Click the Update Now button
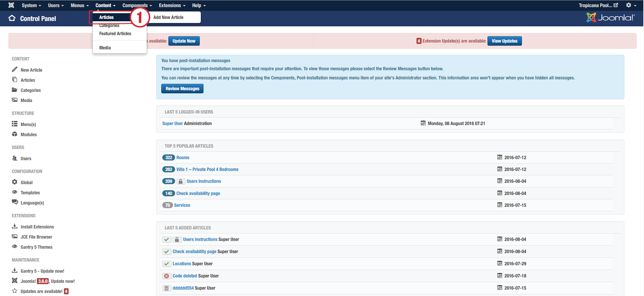This screenshot has width=644, height=296. point(184,41)
